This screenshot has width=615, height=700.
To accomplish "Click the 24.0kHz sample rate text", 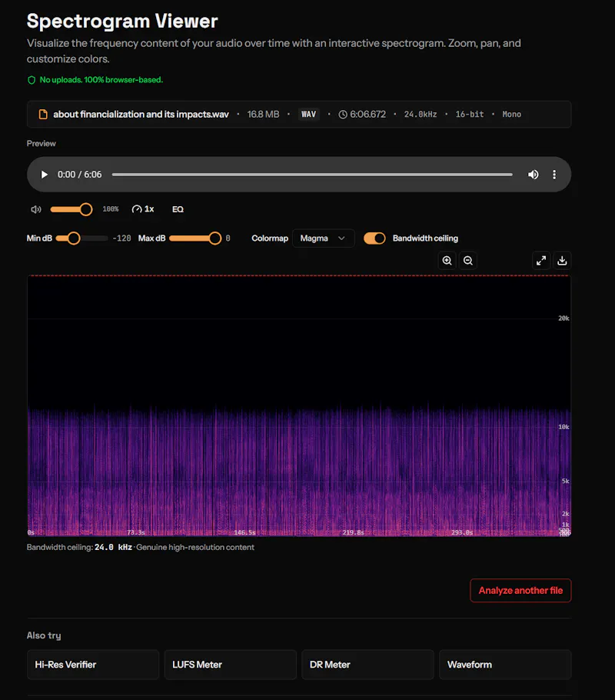I will [x=421, y=115].
